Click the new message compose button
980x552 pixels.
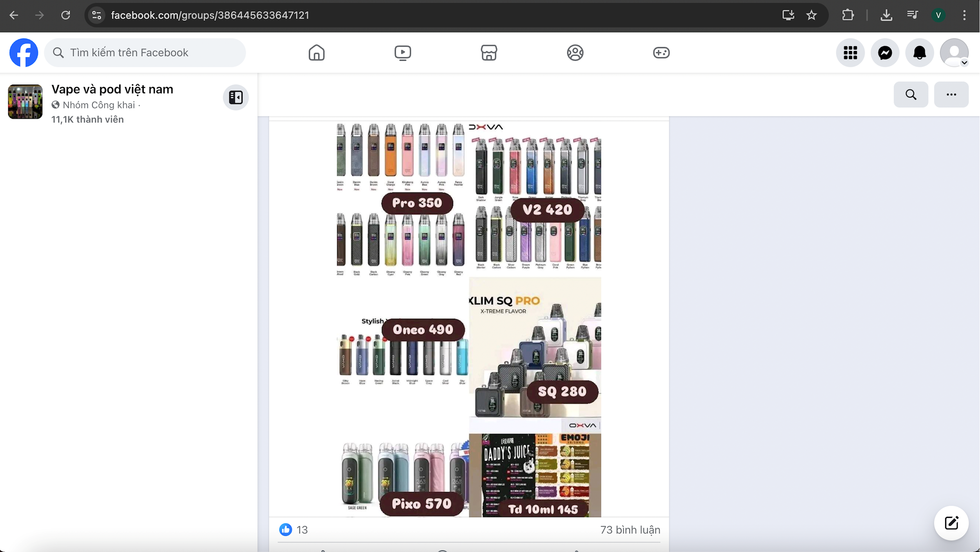click(x=951, y=523)
